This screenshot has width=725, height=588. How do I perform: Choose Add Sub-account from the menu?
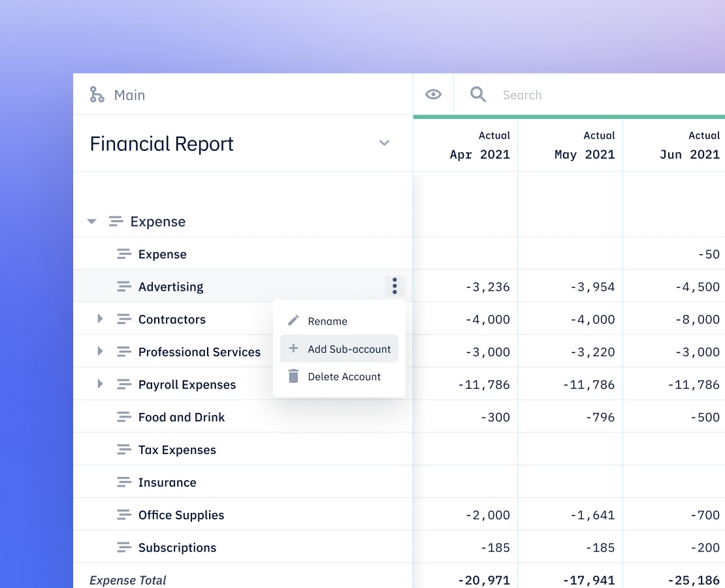pos(339,349)
